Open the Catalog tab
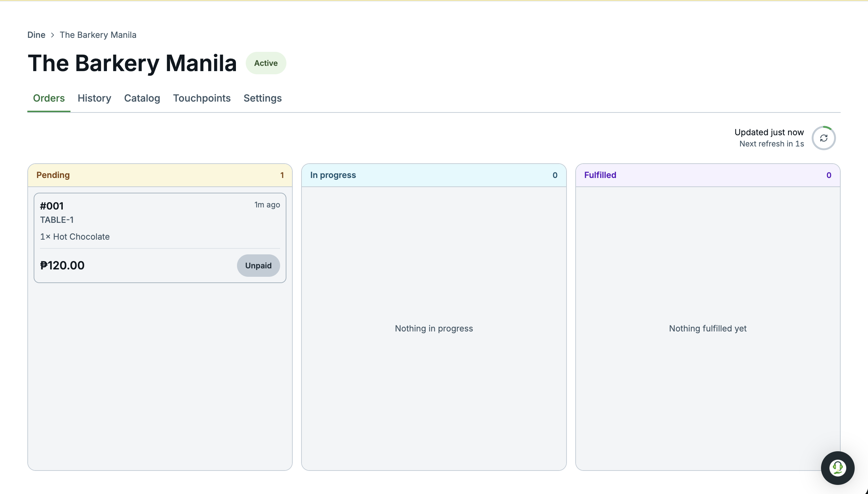The height and width of the screenshot is (494, 868). click(x=142, y=98)
